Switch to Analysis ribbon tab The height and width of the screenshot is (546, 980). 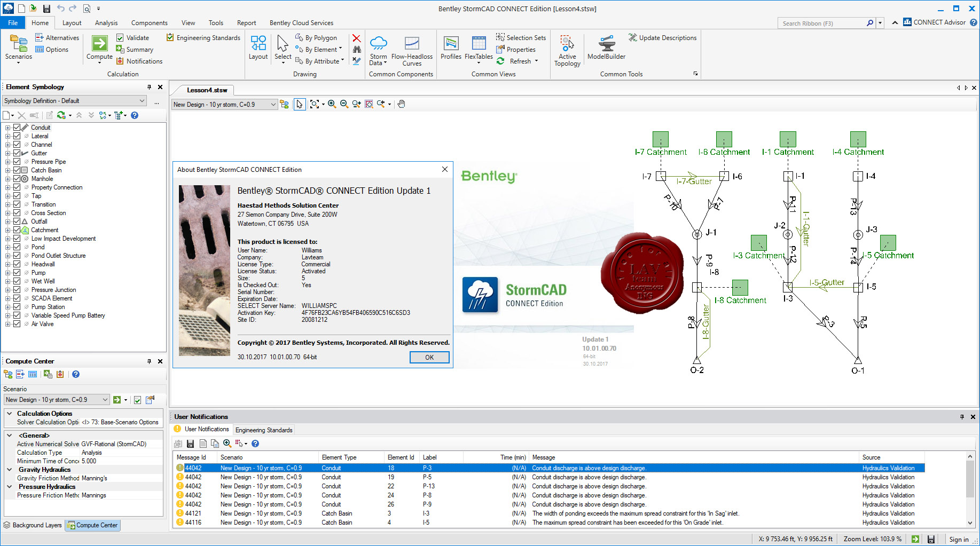[x=106, y=23]
